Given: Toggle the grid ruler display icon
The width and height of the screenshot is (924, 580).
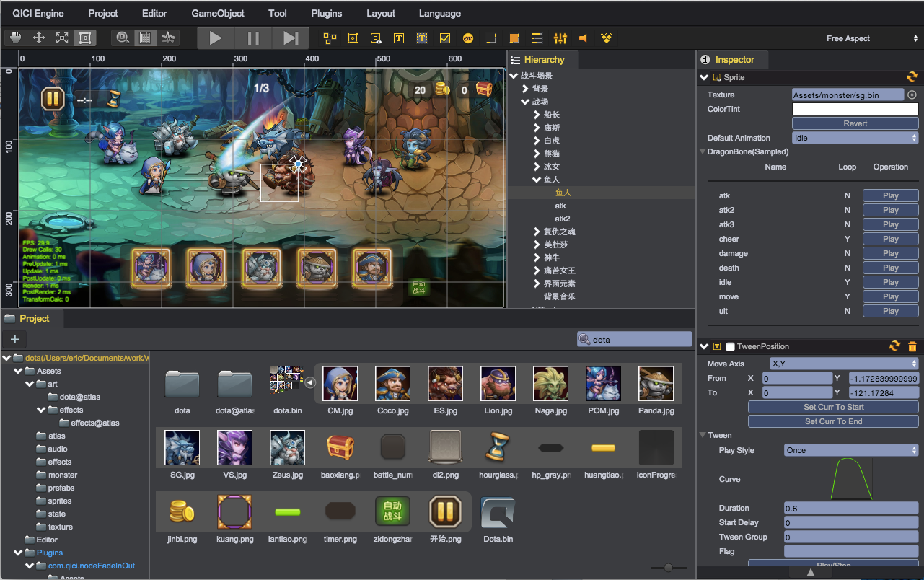Looking at the screenshot, I should tap(146, 38).
